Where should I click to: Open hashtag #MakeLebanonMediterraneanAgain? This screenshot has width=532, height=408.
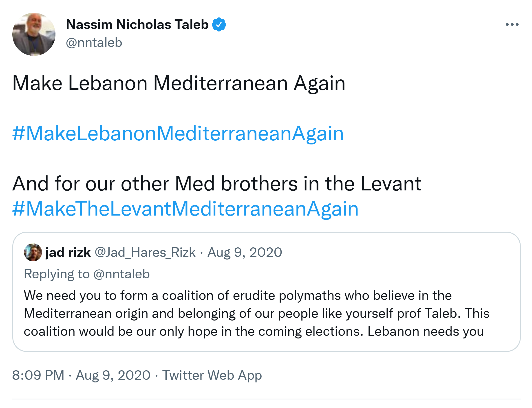[178, 133]
